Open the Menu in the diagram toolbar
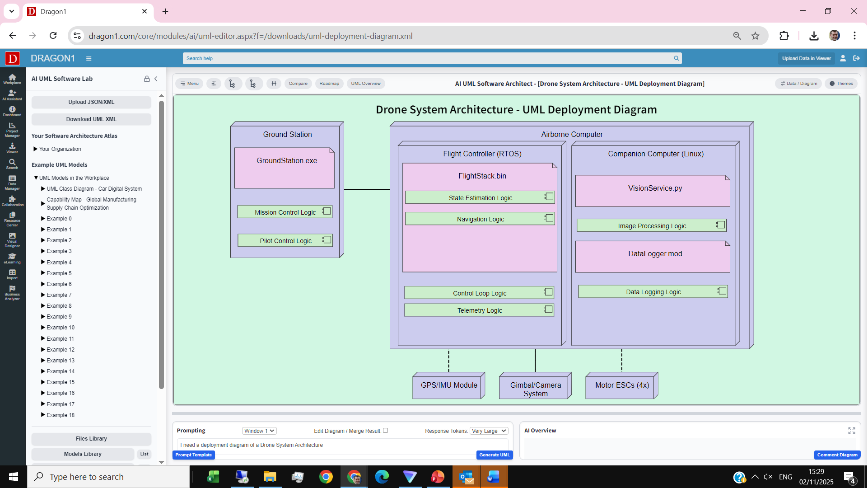The height and width of the screenshot is (488, 868). click(189, 83)
